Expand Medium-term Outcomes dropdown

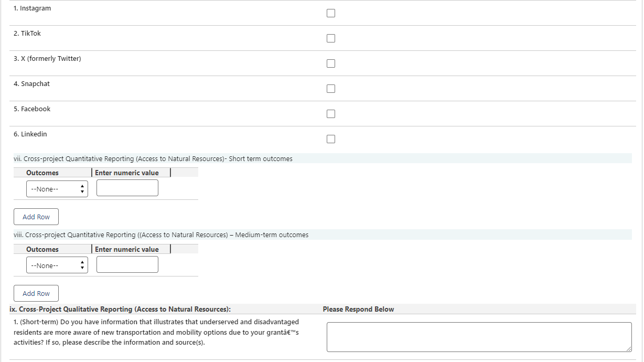point(57,265)
